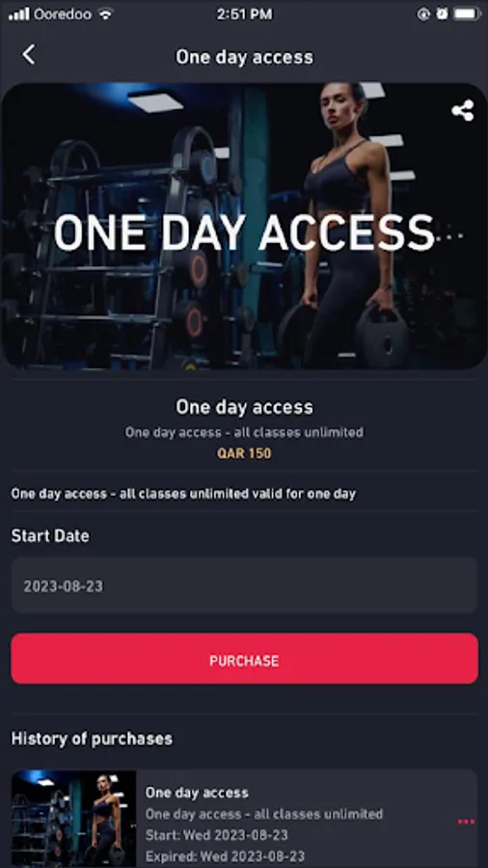Tap the valid for one day description
Viewport: 488px width, 868px height.
[x=183, y=493]
